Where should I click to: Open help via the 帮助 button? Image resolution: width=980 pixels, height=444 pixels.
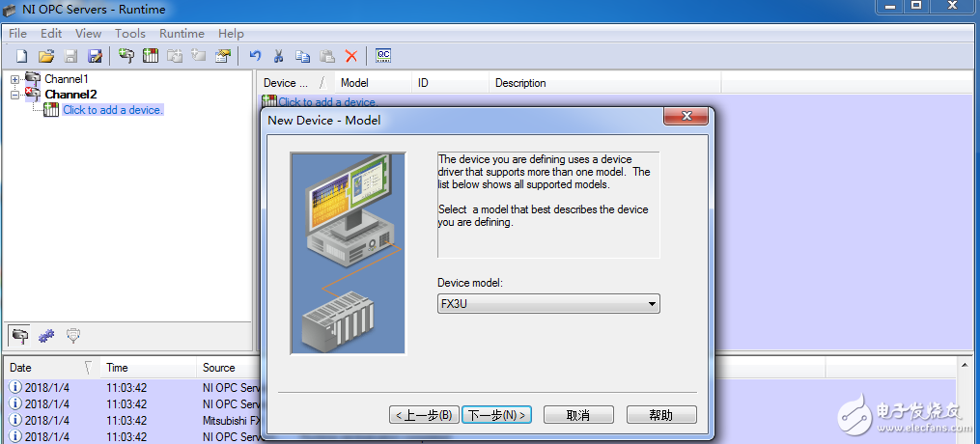point(661,415)
